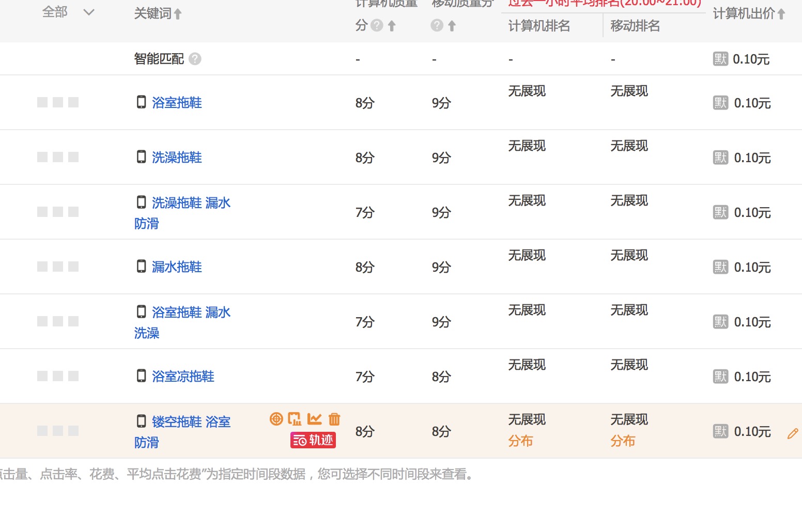802x532 pixels.
Task: Click the 默 default bid badge for 洗澡拖鞋
Action: (720, 158)
